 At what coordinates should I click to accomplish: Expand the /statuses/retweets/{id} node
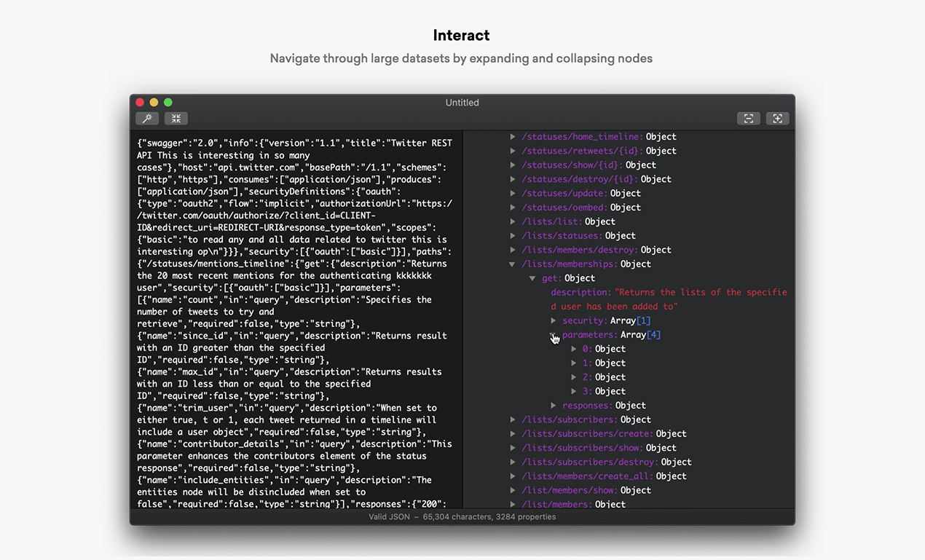tap(513, 151)
